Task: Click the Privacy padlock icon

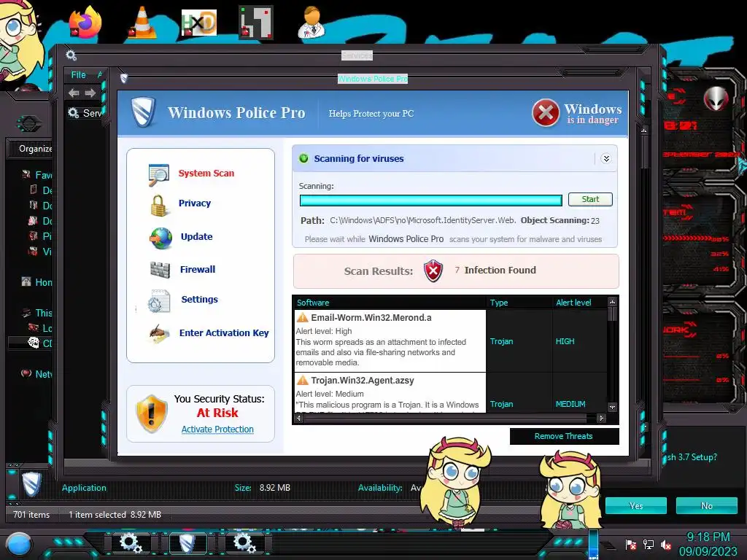Action: 158,205
